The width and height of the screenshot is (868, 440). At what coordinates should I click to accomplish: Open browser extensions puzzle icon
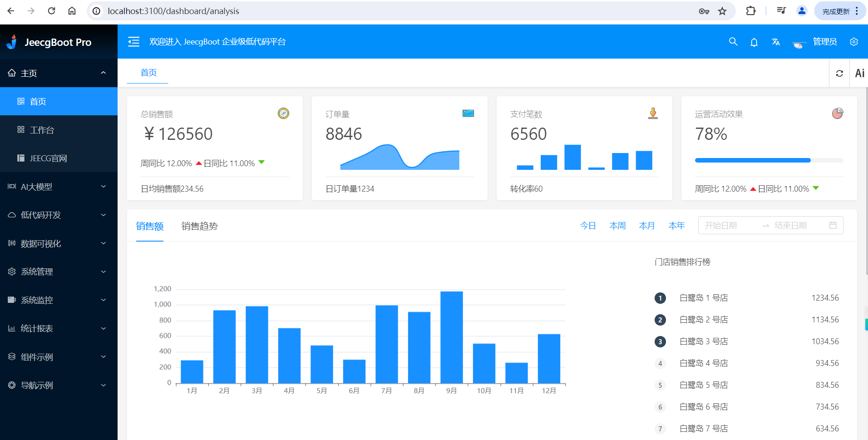pyautogui.click(x=751, y=11)
